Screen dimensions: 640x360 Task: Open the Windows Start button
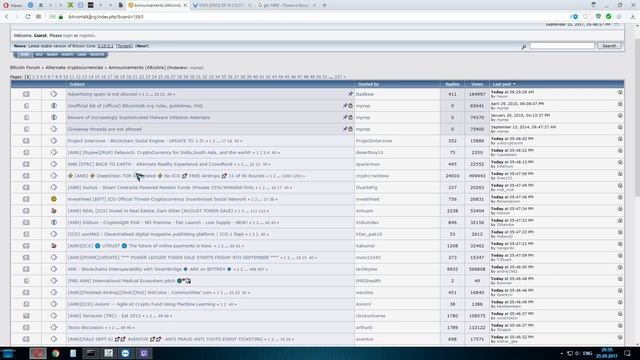pos(8,353)
